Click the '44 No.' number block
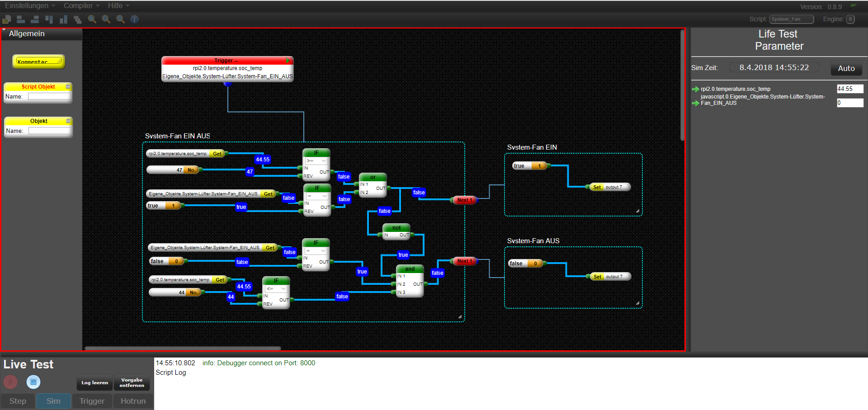 coord(176,292)
